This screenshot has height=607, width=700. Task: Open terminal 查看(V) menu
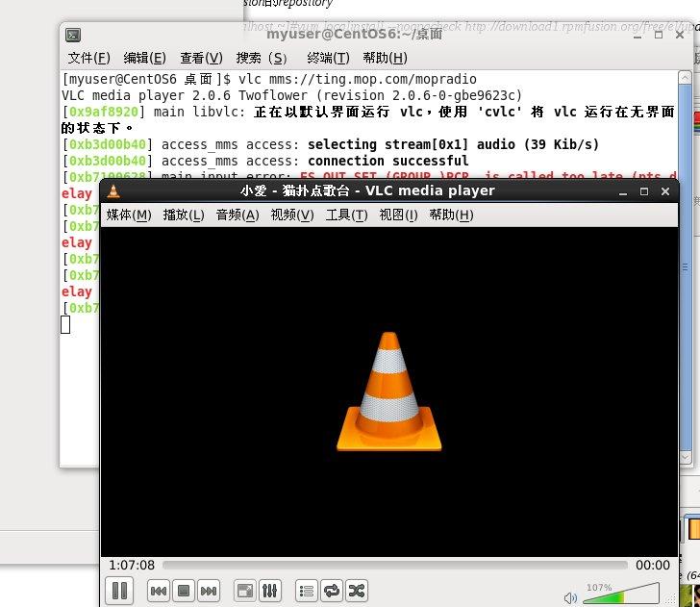click(x=201, y=58)
